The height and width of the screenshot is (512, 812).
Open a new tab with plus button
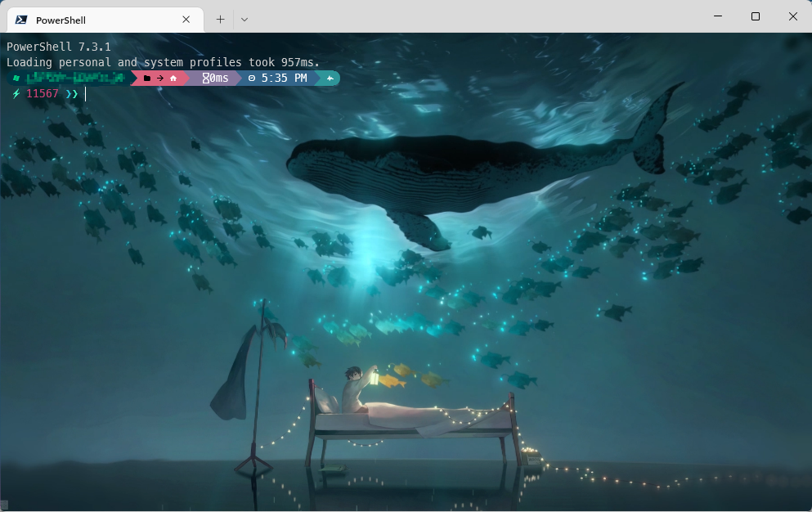coord(220,19)
